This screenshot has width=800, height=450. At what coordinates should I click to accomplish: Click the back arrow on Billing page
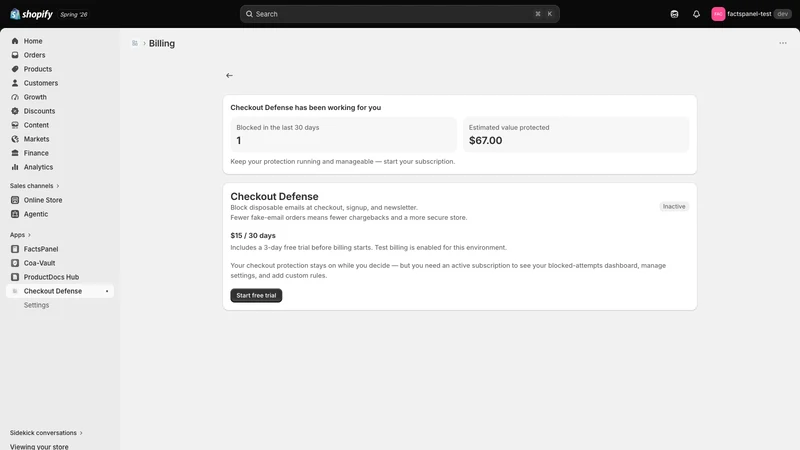click(230, 76)
